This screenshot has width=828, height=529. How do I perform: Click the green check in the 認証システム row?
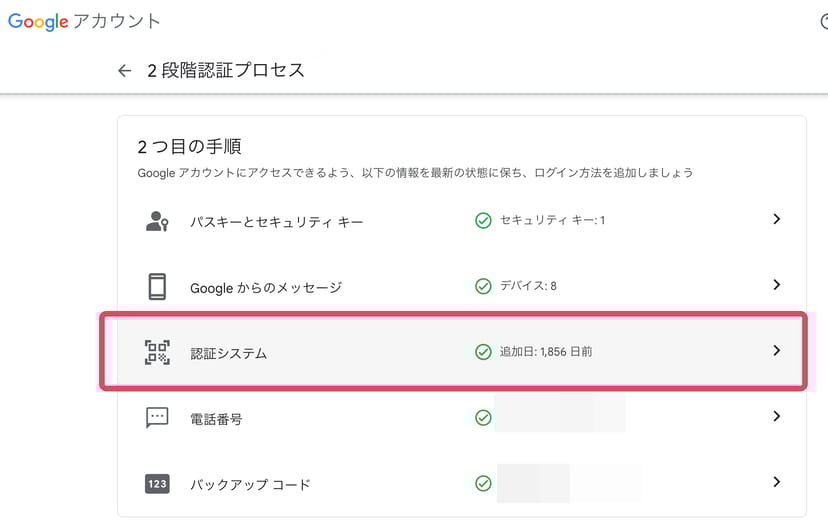(x=483, y=352)
